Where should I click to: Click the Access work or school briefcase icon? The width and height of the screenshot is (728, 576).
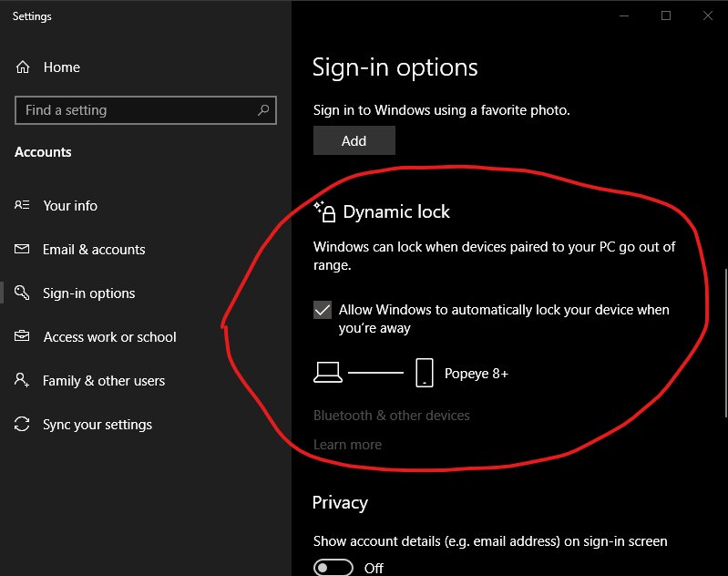coord(22,335)
